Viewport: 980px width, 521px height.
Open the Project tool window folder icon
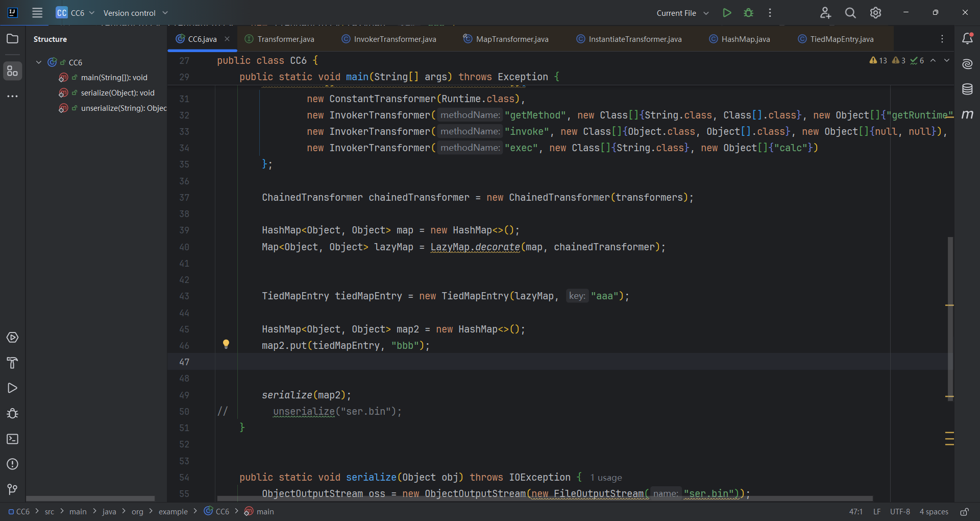click(x=12, y=39)
